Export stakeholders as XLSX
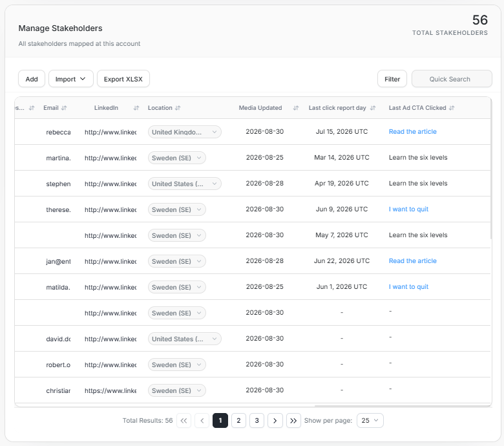Image resolution: width=504 pixels, height=446 pixels. (x=123, y=79)
